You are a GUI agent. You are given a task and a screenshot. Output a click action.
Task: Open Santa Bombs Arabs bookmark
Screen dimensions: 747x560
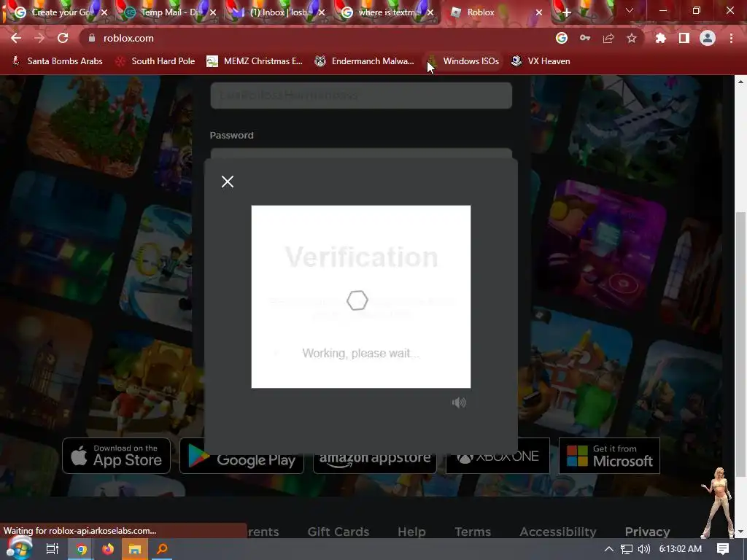57,61
